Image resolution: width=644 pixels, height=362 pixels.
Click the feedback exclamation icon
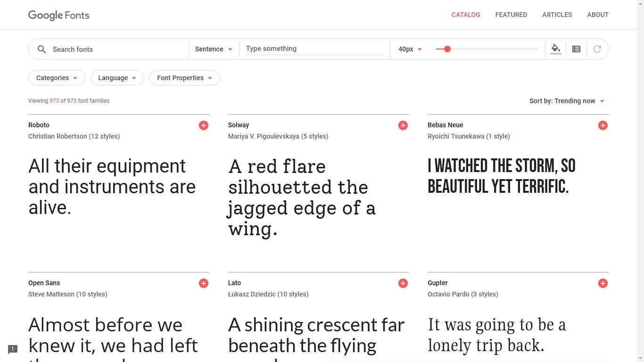coord(13,349)
